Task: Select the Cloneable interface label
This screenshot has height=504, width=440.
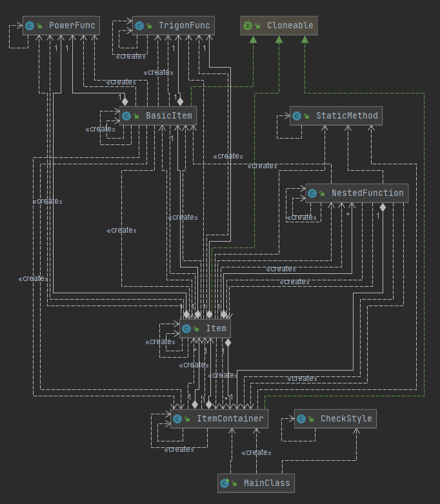Action: coord(290,25)
